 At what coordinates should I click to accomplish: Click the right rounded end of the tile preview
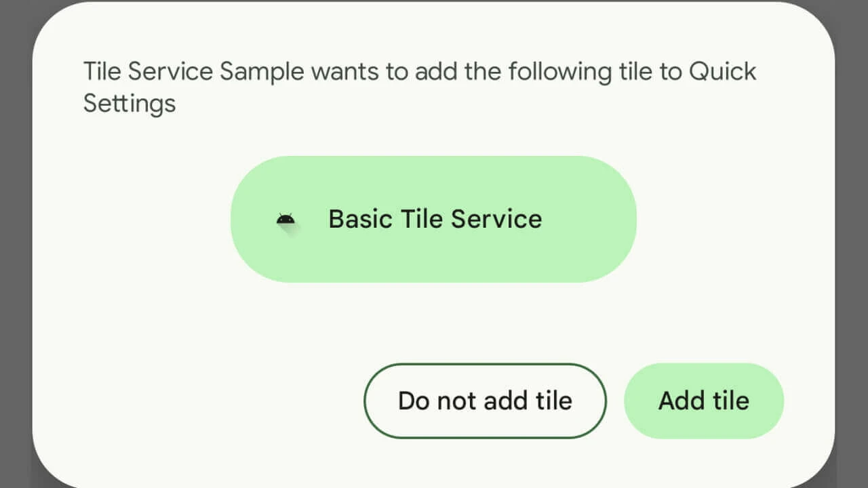click(610, 219)
